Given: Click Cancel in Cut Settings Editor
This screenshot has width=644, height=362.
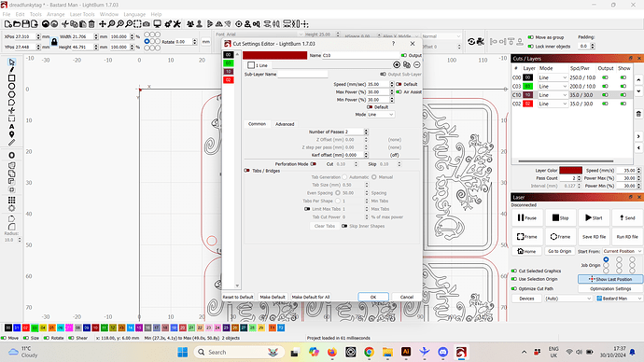Looking at the screenshot, I should [407, 297].
